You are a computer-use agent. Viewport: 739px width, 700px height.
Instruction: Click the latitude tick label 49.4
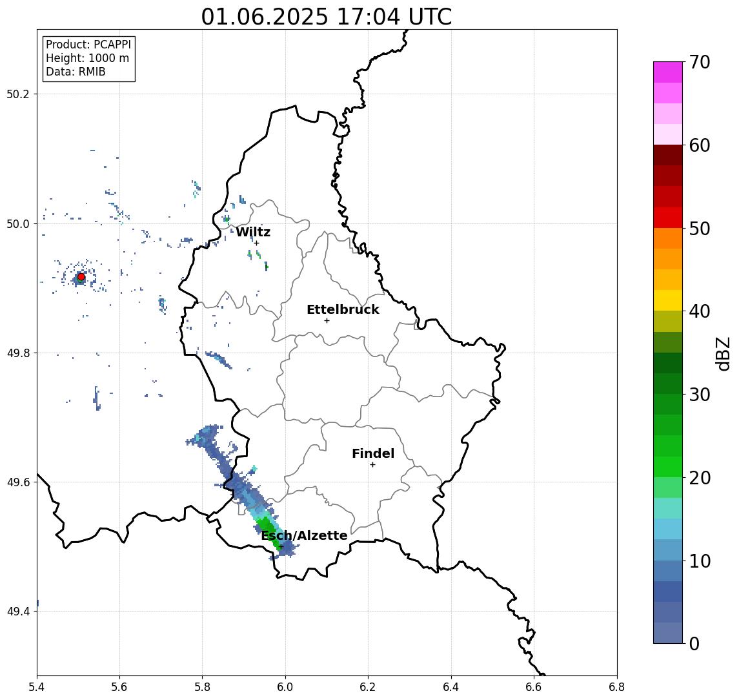coord(17,612)
